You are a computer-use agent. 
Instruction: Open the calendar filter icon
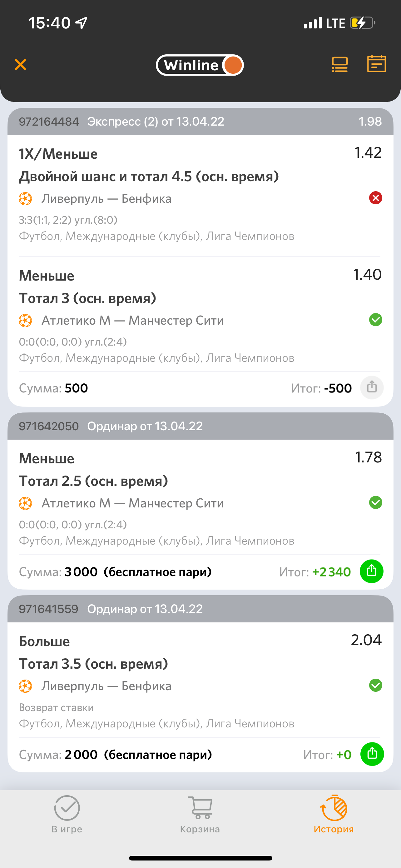tap(376, 64)
